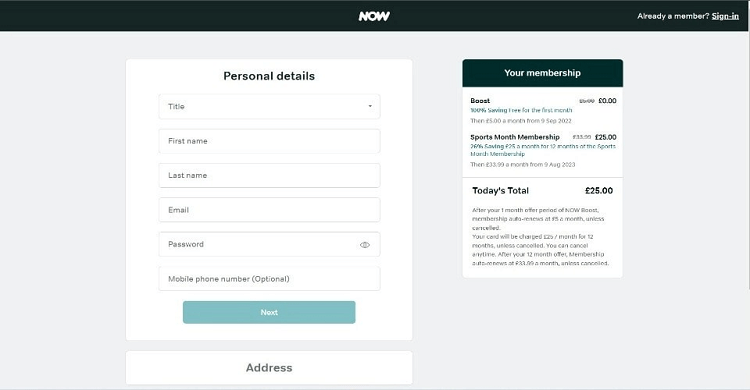Click the Boost membership item

543,111
